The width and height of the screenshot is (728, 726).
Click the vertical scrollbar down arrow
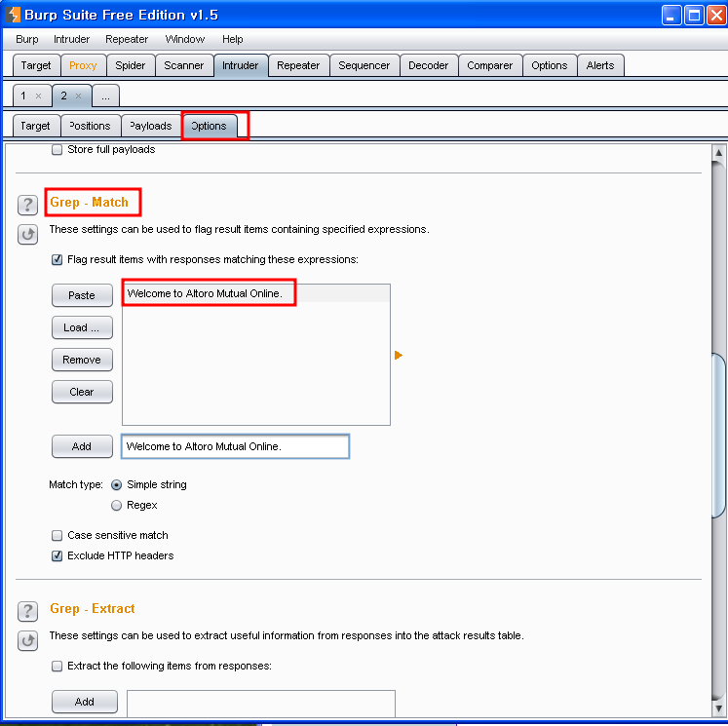(718, 708)
